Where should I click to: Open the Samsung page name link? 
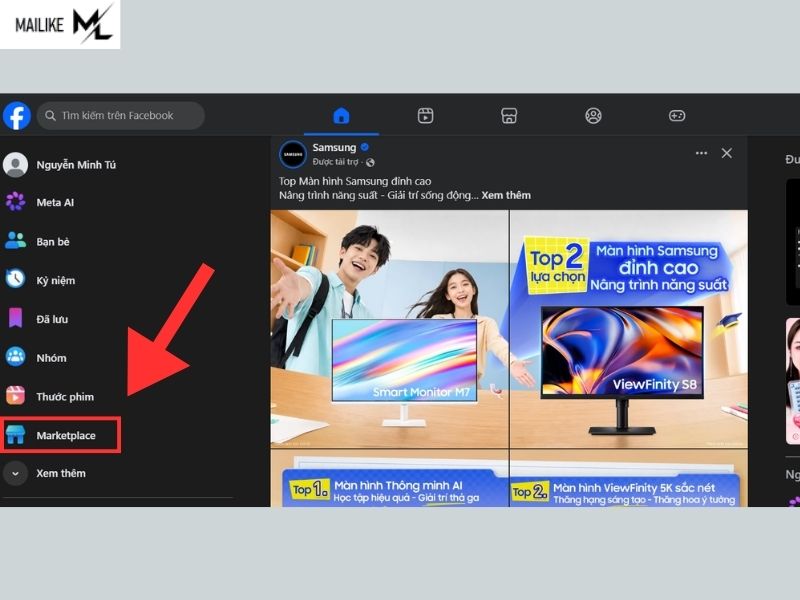(x=334, y=147)
